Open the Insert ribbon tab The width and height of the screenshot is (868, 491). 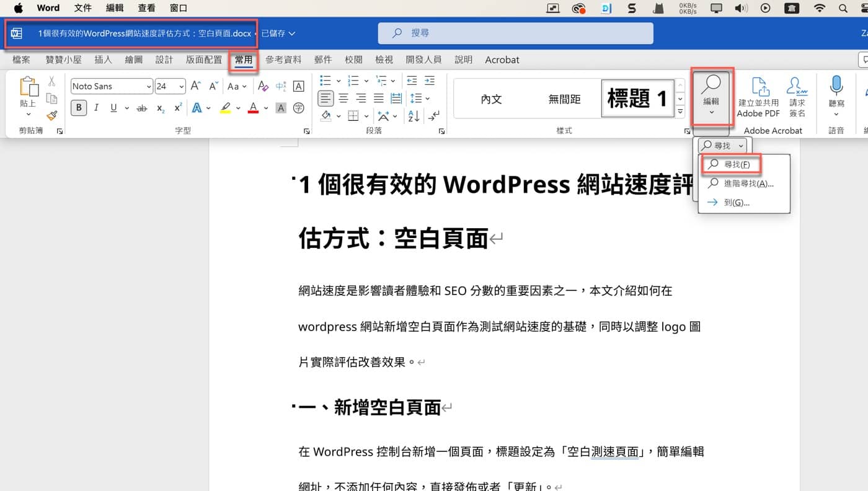(x=103, y=60)
